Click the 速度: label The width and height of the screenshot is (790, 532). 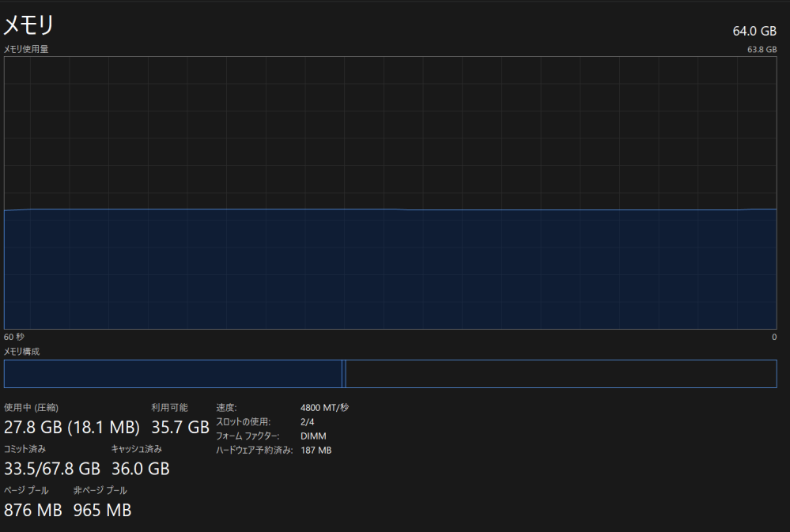click(x=227, y=408)
